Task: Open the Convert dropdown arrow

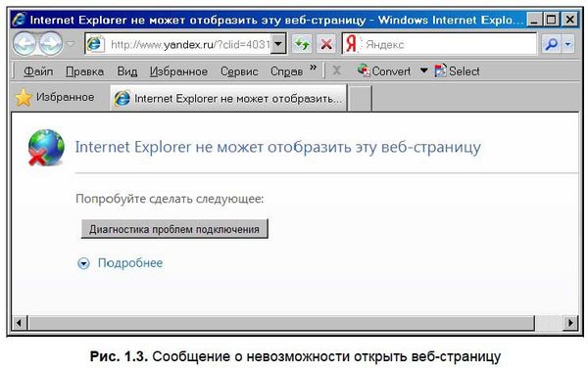Action: coord(423,70)
